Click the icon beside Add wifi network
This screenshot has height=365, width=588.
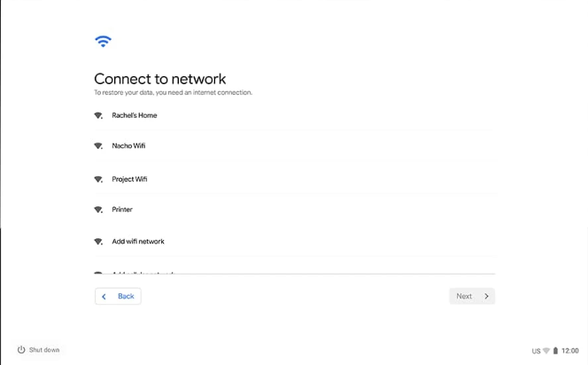pyautogui.click(x=98, y=242)
